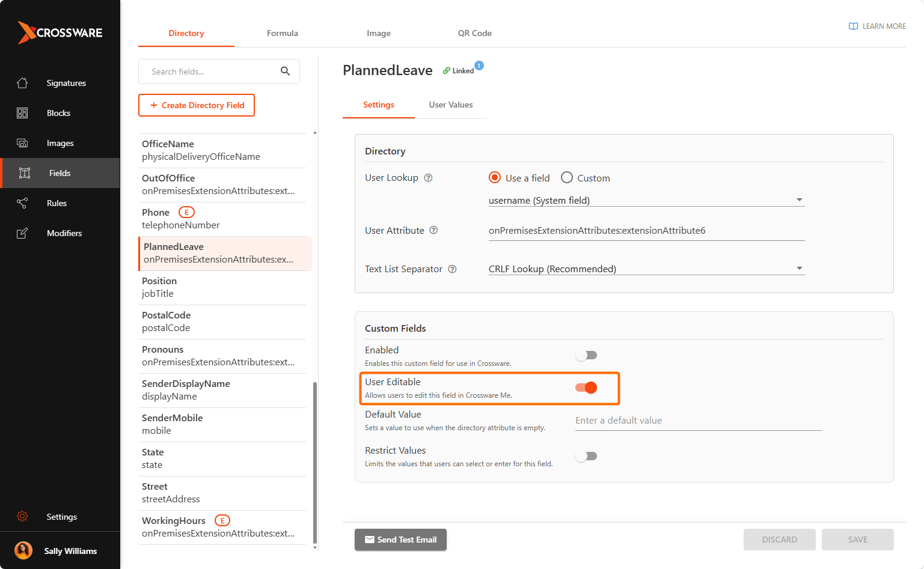
Task: Select the 'Use a field' radio button
Action: point(495,177)
